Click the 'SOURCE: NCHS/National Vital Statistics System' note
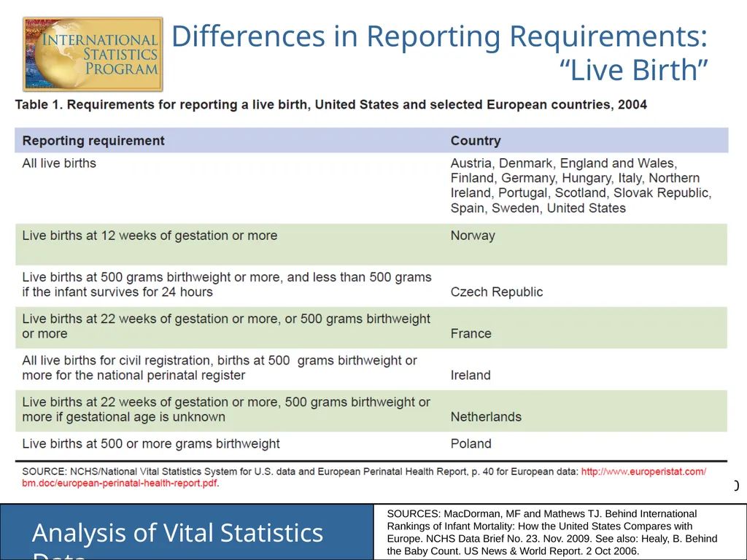The height and width of the screenshot is (560, 747). (364, 477)
